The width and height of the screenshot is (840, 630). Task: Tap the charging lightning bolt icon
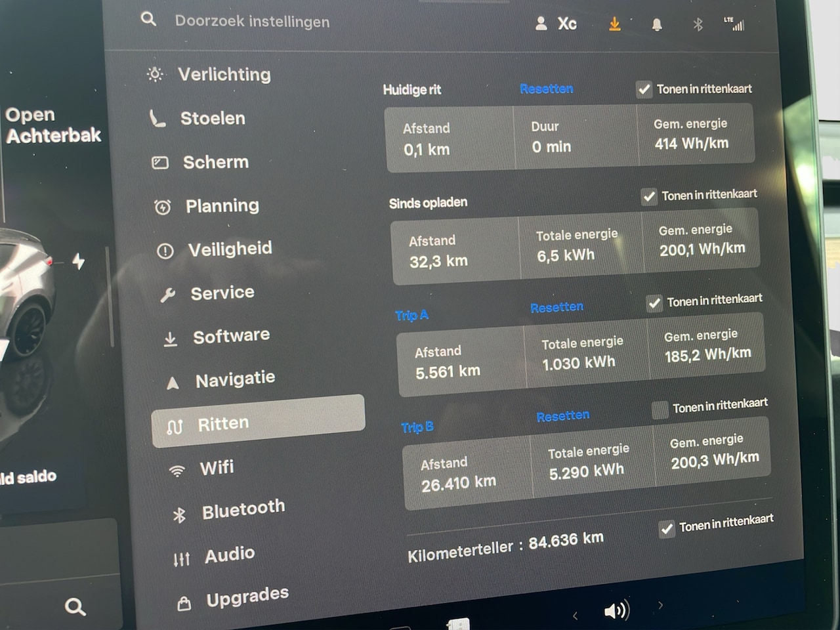pos(79,261)
